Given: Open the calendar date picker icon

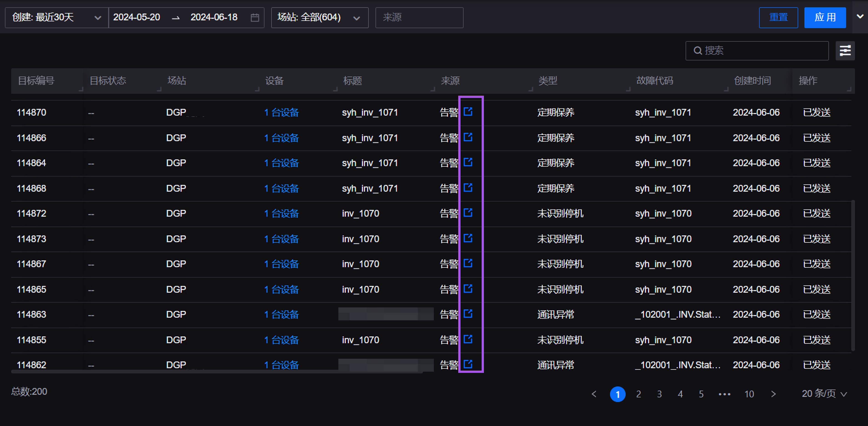Looking at the screenshot, I should pyautogui.click(x=255, y=17).
